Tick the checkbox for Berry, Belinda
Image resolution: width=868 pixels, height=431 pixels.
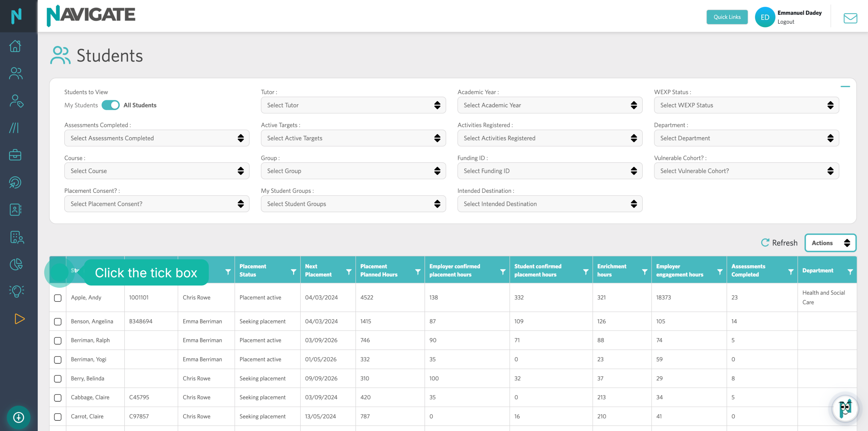tap(58, 379)
